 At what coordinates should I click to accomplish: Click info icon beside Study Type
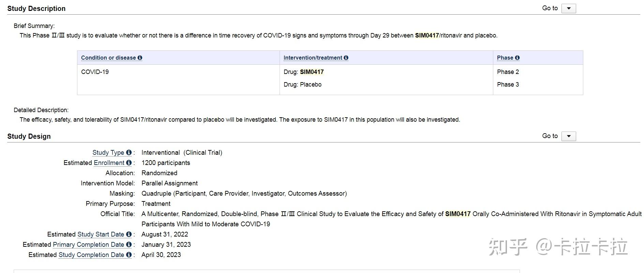click(129, 153)
